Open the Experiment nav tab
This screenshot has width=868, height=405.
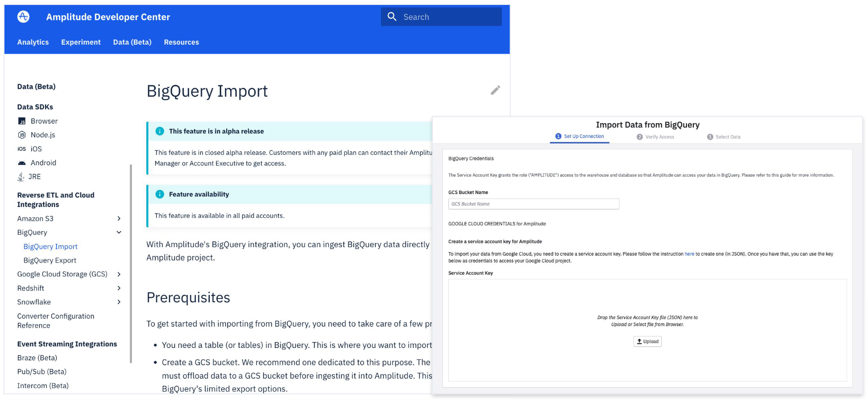click(x=81, y=42)
